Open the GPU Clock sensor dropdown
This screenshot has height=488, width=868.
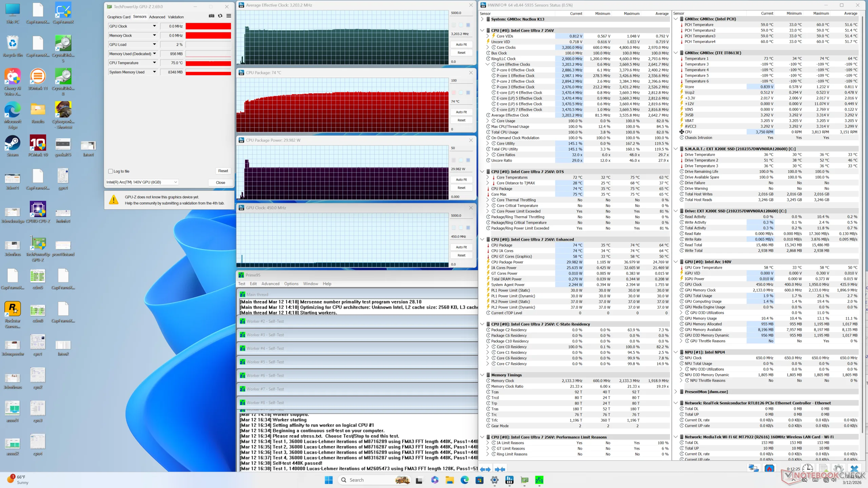(x=154, y=26)
